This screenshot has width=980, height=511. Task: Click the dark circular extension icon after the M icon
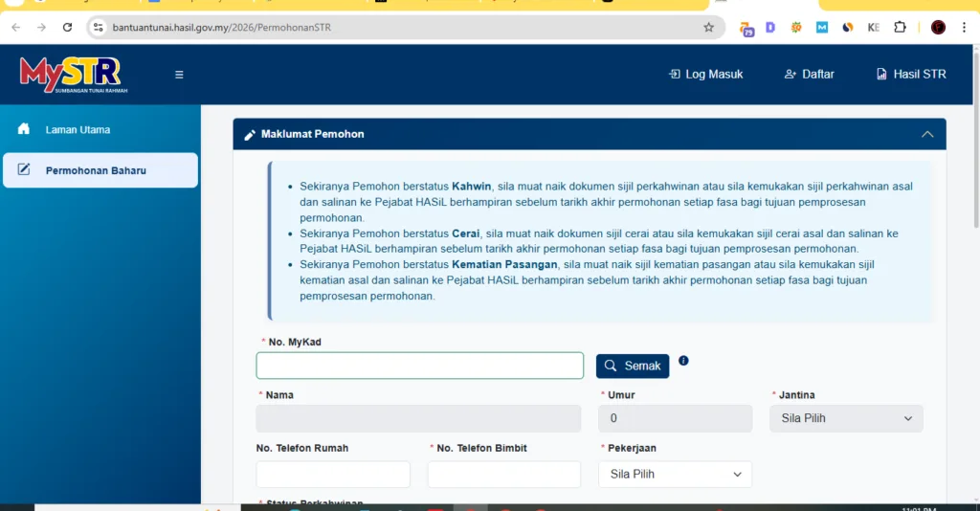848,27
